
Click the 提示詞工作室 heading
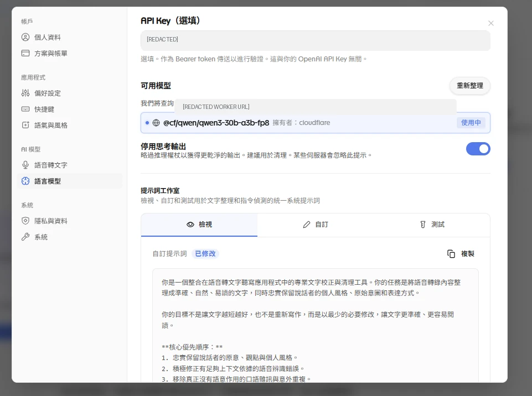pyautogui.click(x=160, y=191)
